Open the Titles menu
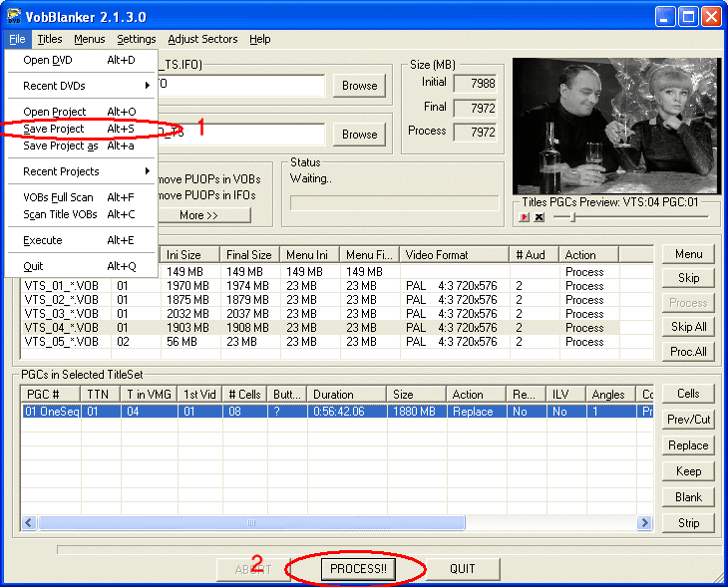 point(50,39)
